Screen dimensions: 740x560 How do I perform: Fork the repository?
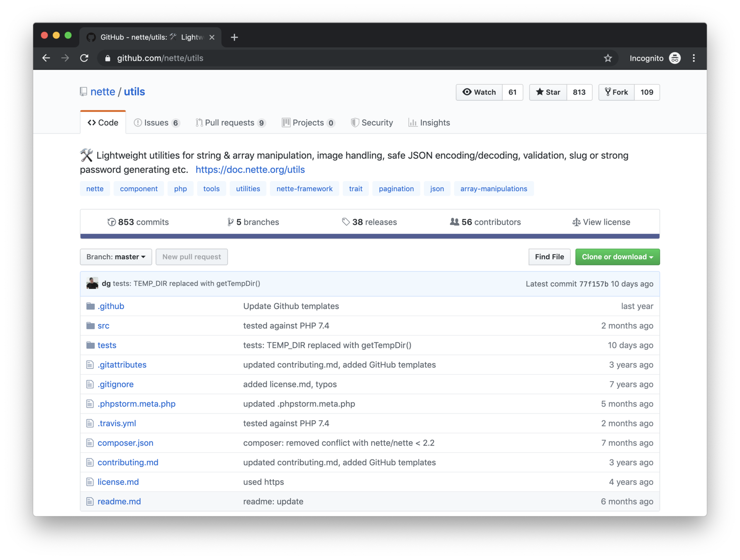coord(616,92)
